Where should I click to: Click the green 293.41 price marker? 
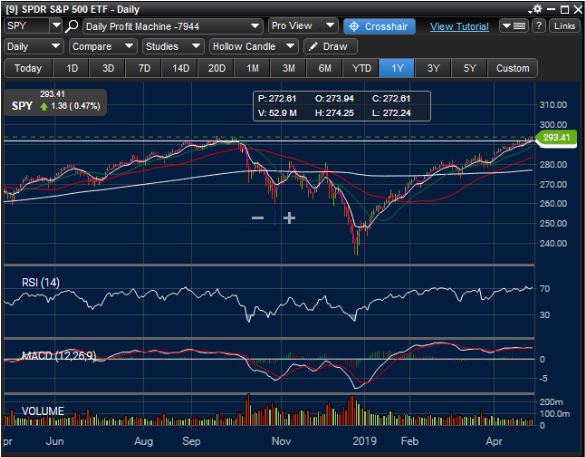tap(556, 138)
